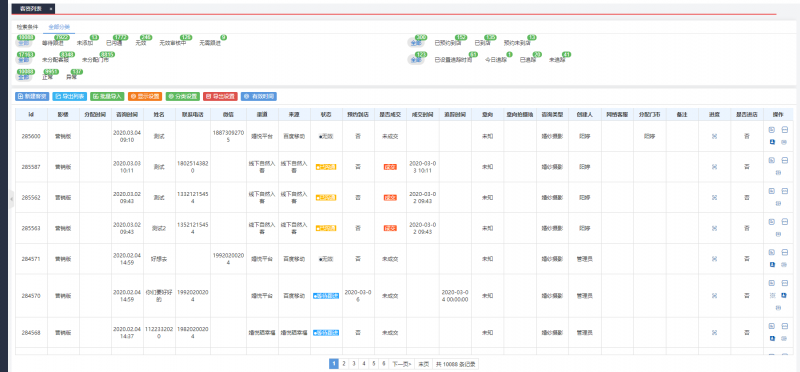Open the green 分类设置 button
Viewport: 800px width, 372px height.
click(x=183, y=96)
